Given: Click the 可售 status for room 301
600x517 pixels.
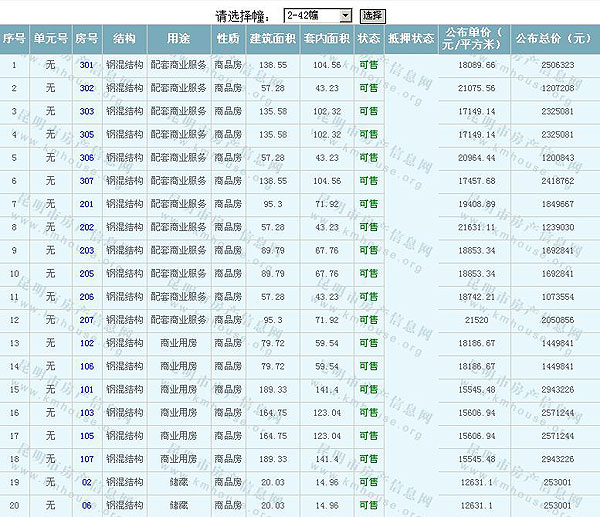Looking at the screenshot, I should [368, 65].
